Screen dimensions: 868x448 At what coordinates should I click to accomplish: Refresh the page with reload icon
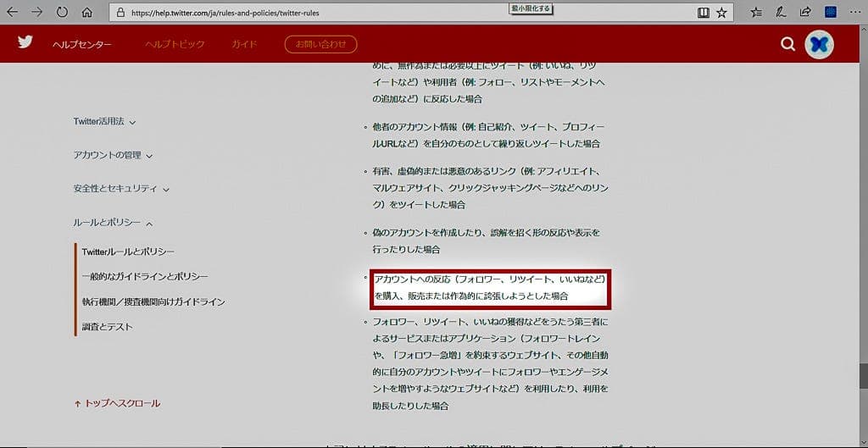click(x=62, y=13)
